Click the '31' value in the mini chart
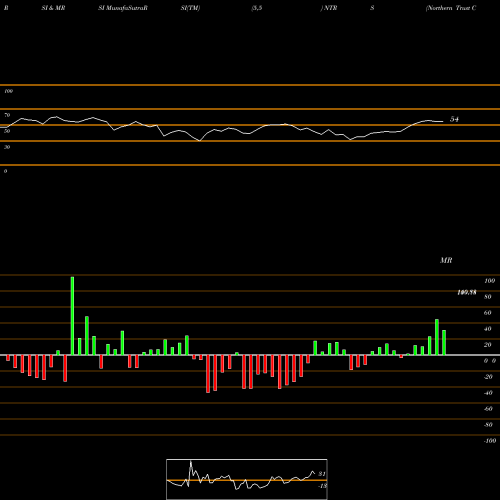The image size is (500, 500). pyautogui.click(x=322, y=474)
